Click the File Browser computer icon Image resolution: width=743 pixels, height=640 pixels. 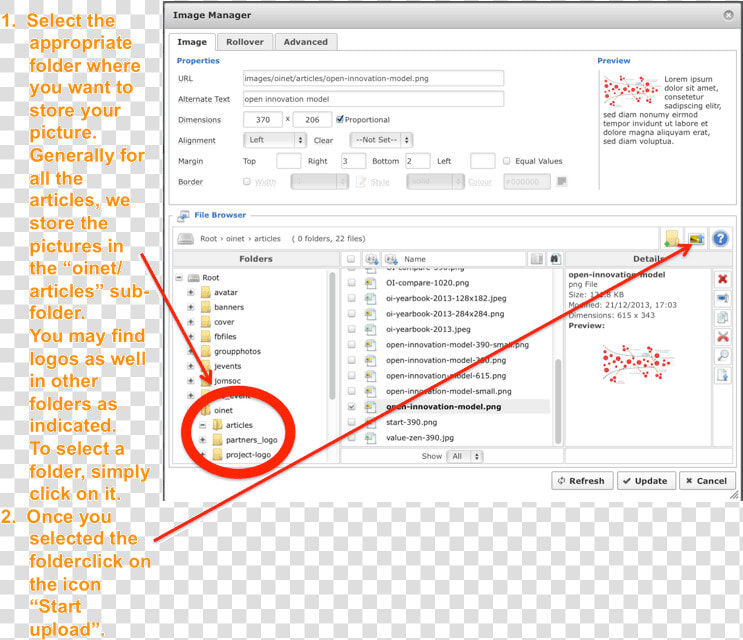click(183, 216)
